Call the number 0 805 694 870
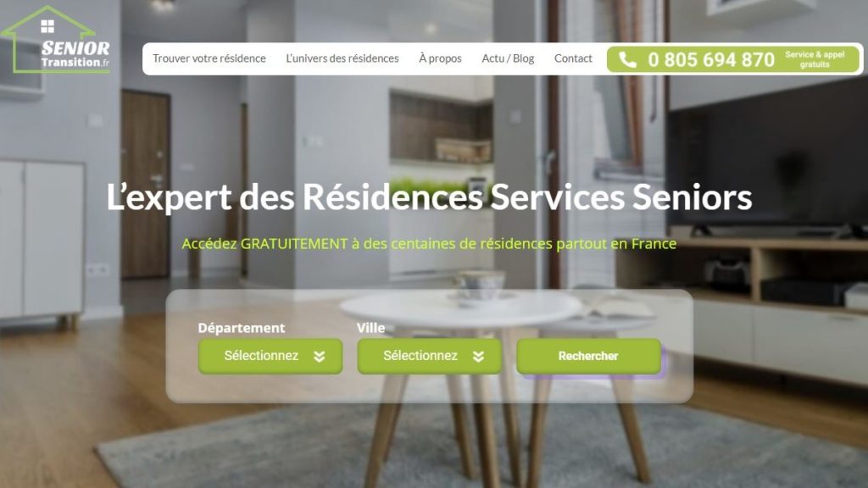This screenshot has width=868, height=488. click(711, 59)
